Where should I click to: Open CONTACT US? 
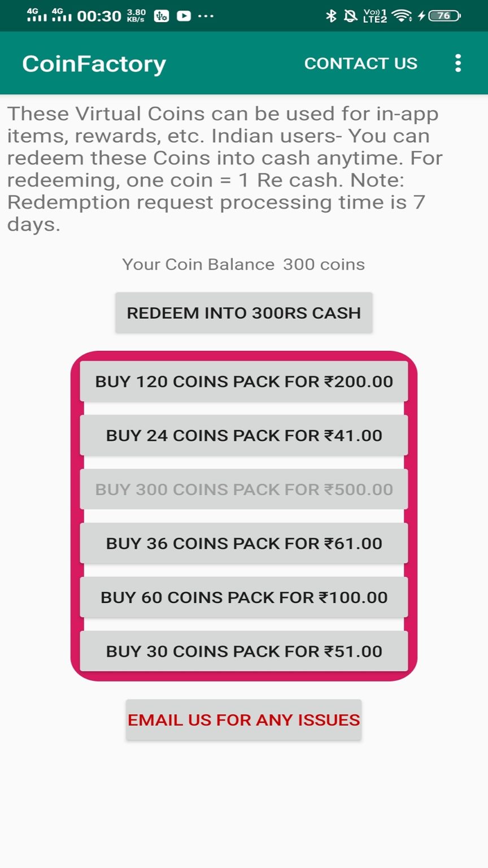click(x=360, y=63)
